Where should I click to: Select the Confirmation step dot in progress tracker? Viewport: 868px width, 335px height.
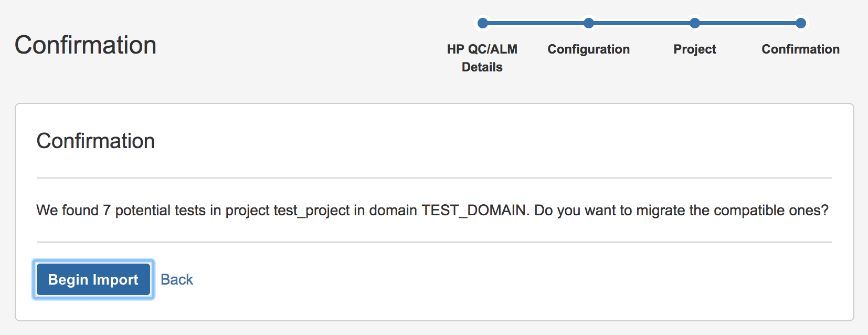801,23
